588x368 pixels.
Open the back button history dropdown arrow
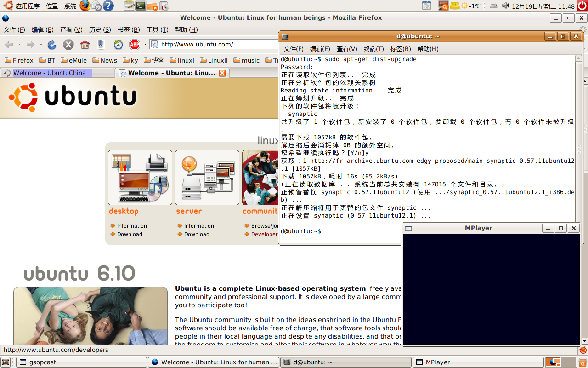pos(19,45)
